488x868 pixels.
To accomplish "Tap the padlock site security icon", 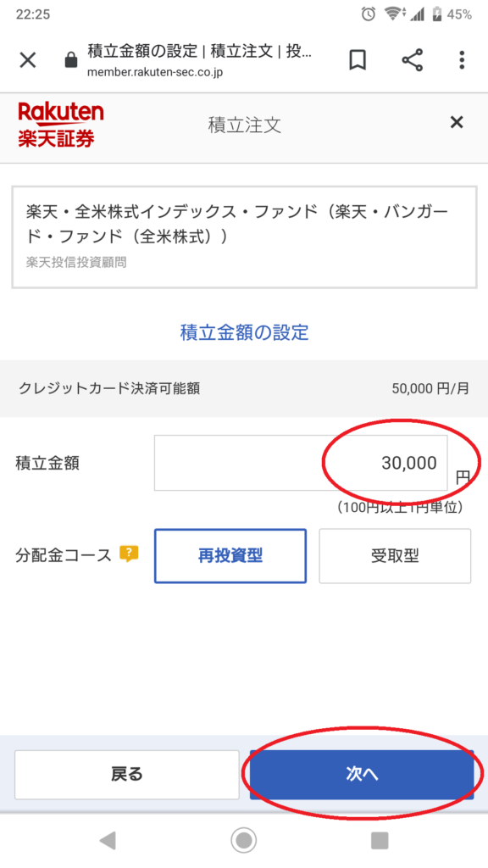I will coord(71,60).
